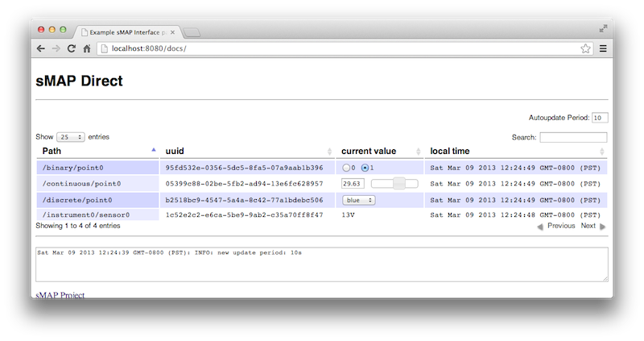Toggle fullscreen with the corner arrows icon
Image resolution: width=644 pixels, height=341 pixels.
603,28
